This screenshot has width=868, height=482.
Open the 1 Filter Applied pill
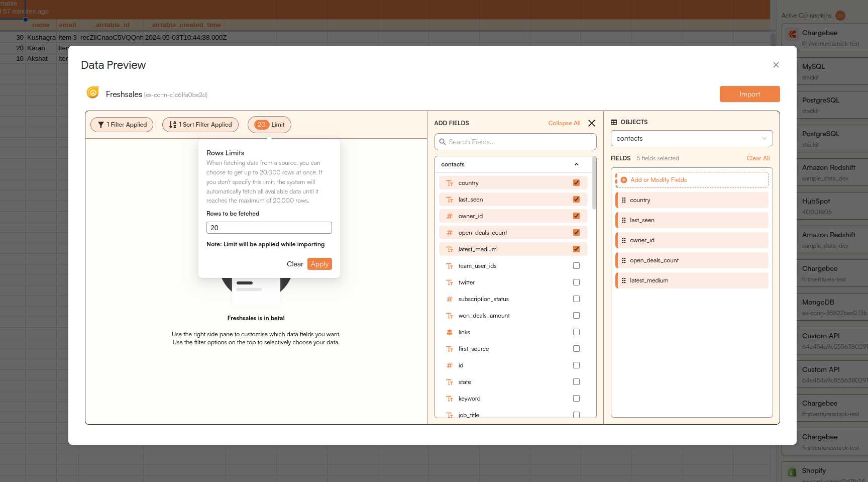click(x=122, y=125)
